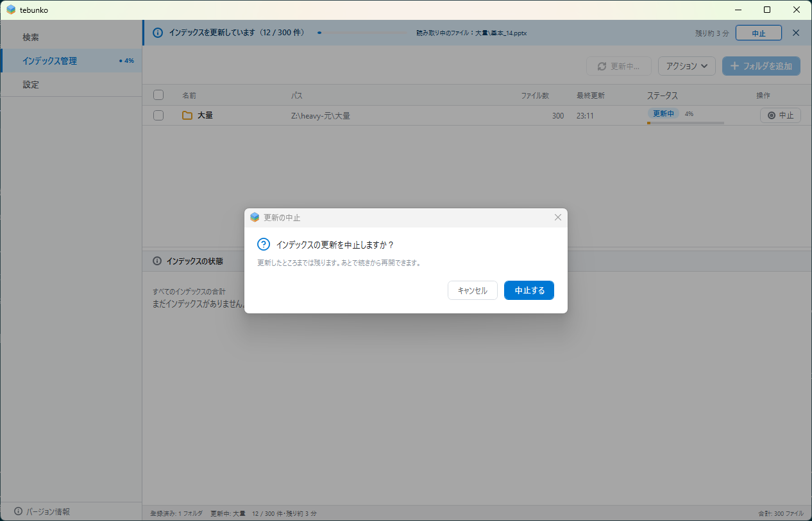Click the 残り約 3 分 text in the banner

pos(712,33)
